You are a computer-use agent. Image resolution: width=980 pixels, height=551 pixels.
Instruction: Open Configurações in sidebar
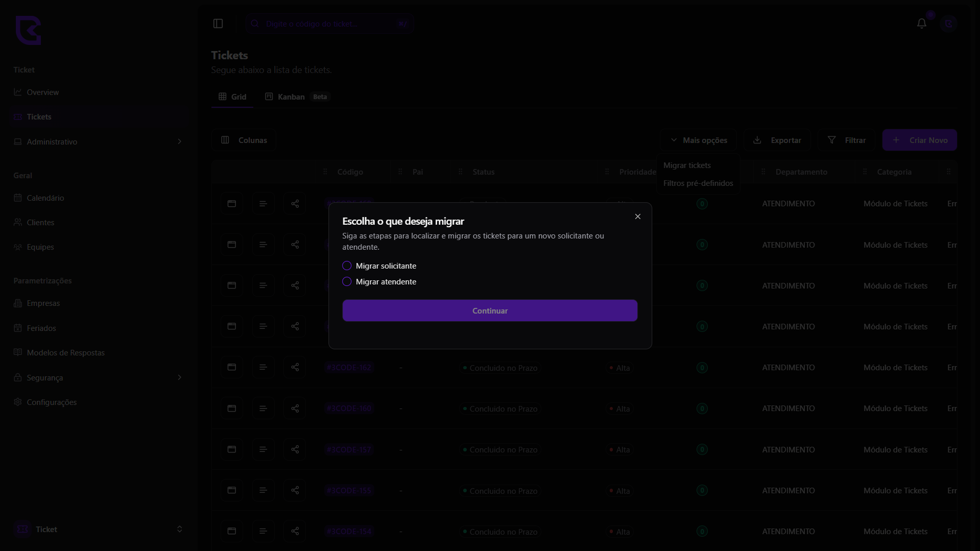click(52, 402)
